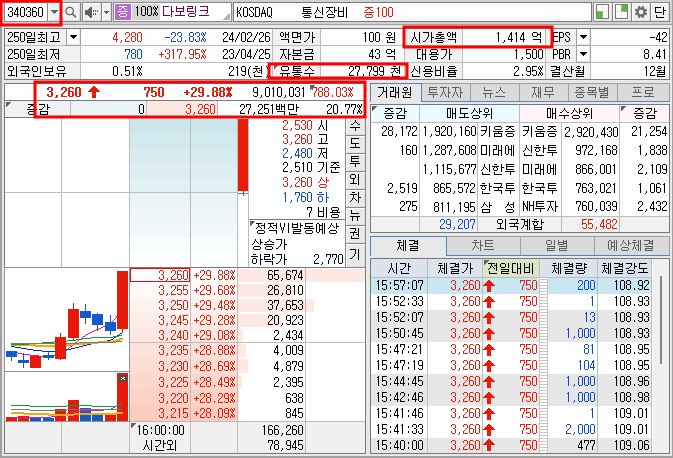This screenshot has height=458, width=673.
Task: Click the stock code input field 340360
Action: point(26,12)
